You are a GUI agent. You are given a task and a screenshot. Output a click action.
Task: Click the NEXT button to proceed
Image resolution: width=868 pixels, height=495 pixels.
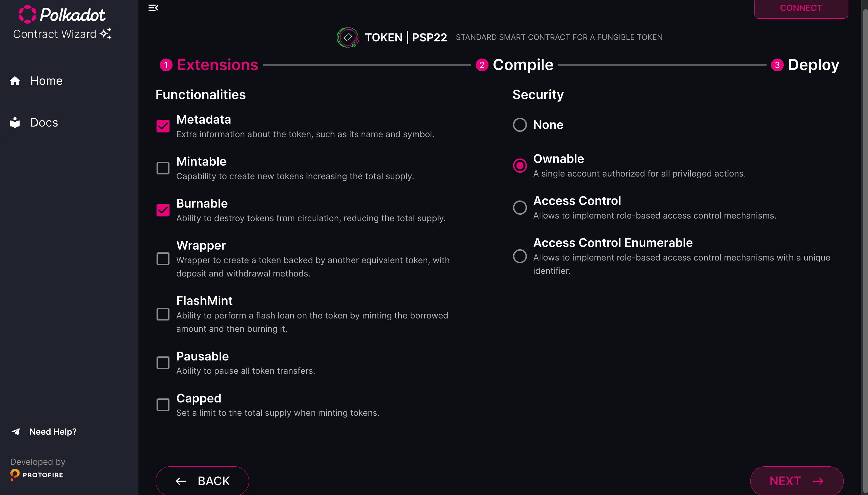[x=797, y=481]
